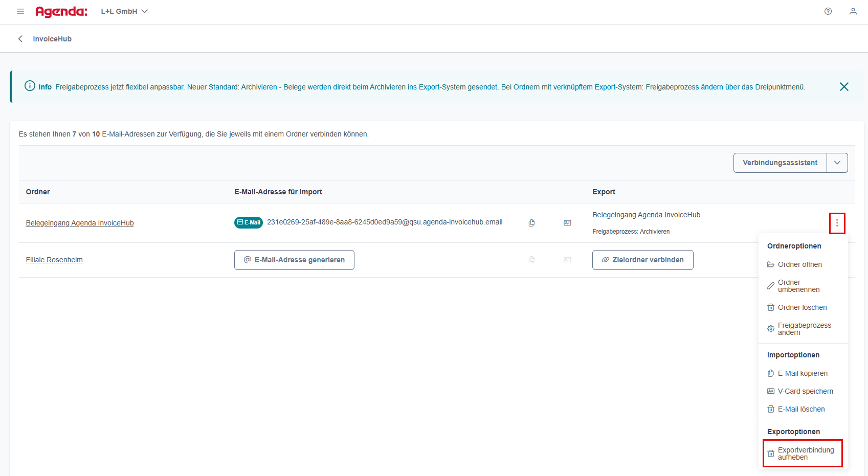Click the three-dot menu for Belegeingang row
Image resolution: width=868 pixels, height=476 pixels.
(x=837, y=223)
